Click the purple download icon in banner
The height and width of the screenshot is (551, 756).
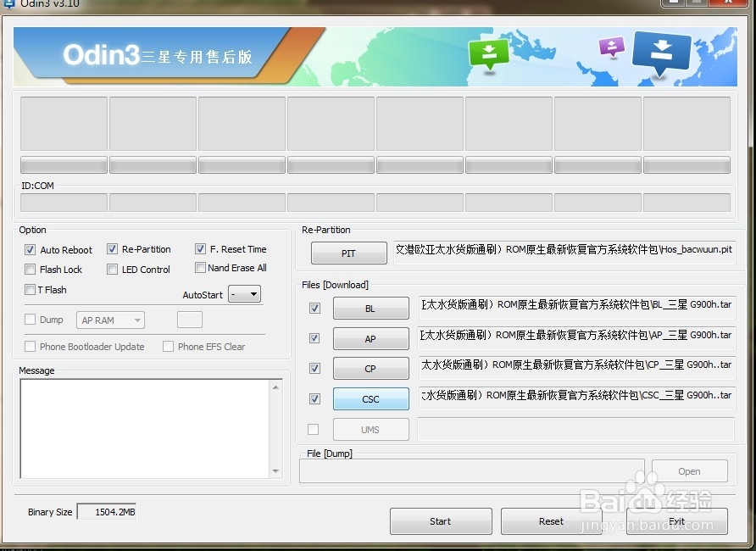pos(611,47)
